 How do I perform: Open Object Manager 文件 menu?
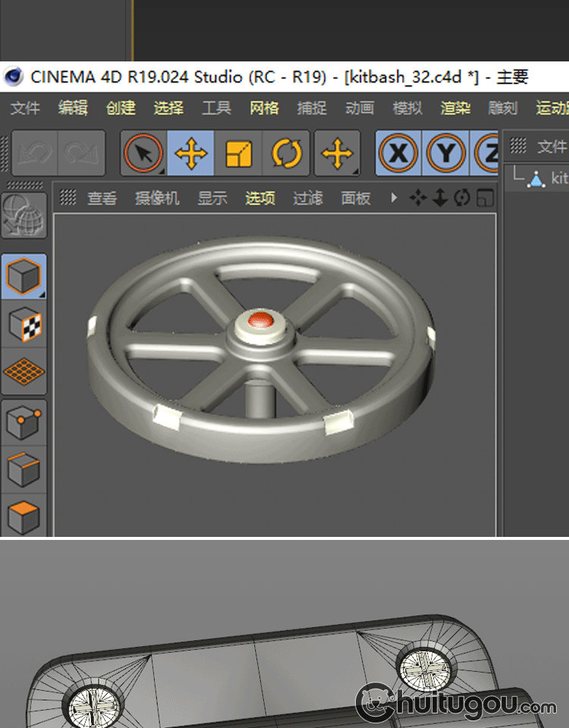point(553,146)
